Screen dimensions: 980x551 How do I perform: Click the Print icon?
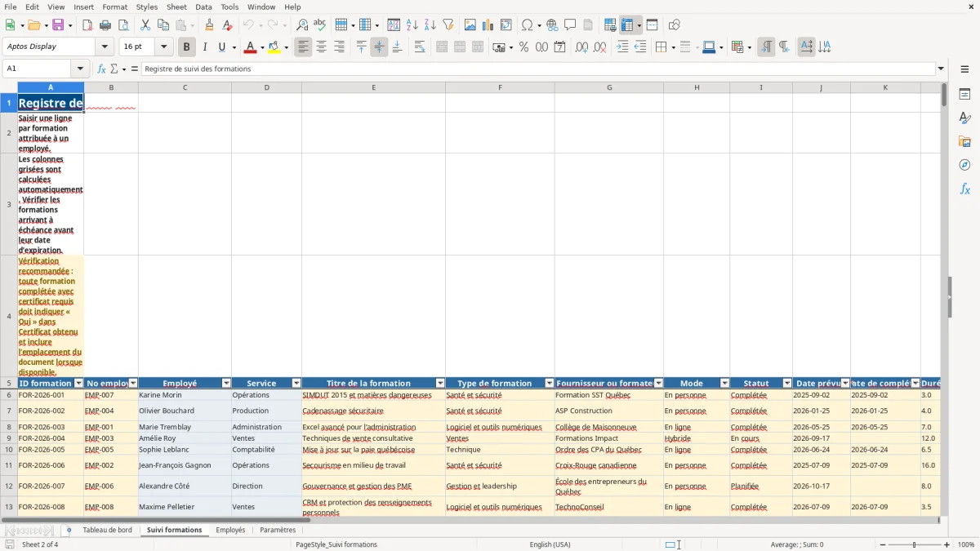click(x=105, y=25)
